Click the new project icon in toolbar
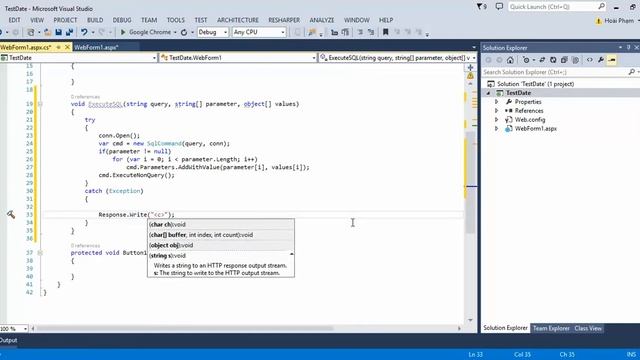Screen dimensions: 640x360 (x=31, y=32)
